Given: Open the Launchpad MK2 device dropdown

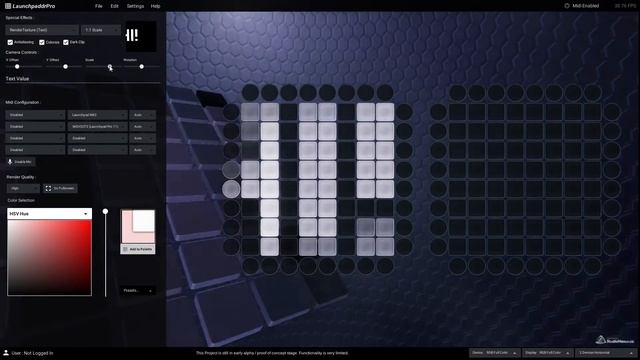Looking at the screenshot, I should (x=98, y=115).
